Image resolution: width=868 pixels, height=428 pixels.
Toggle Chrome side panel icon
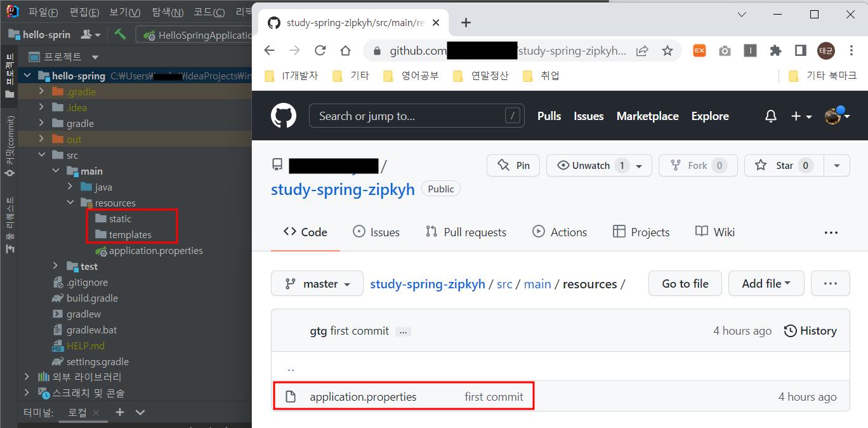click(x=801, y=50)
